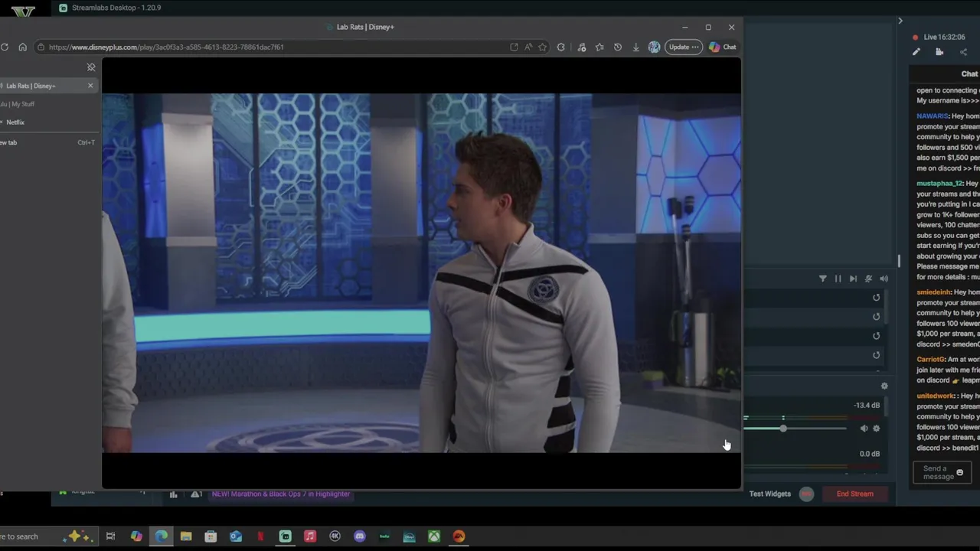Screen dimensions: 980x551
Task: Open the chat emoji picker
Action: (959, 473)
